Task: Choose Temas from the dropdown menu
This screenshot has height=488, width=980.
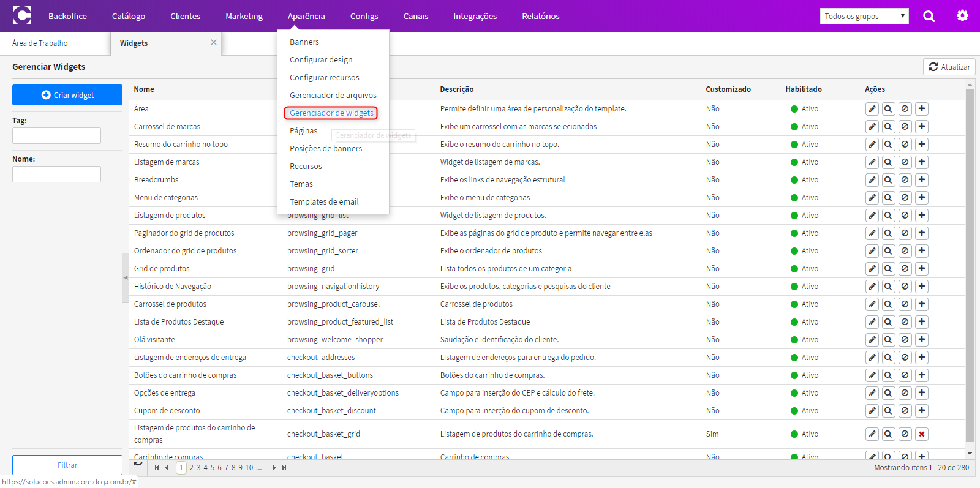Action: coord(301,184)
